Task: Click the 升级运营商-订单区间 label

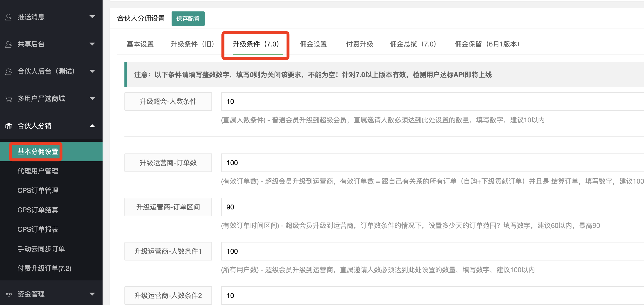Action: coord(168,207)
